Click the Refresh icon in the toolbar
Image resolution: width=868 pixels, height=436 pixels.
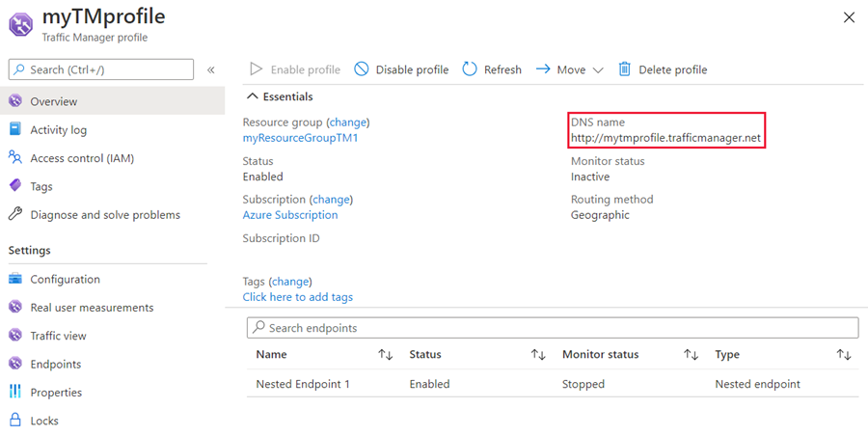(470, 69)
